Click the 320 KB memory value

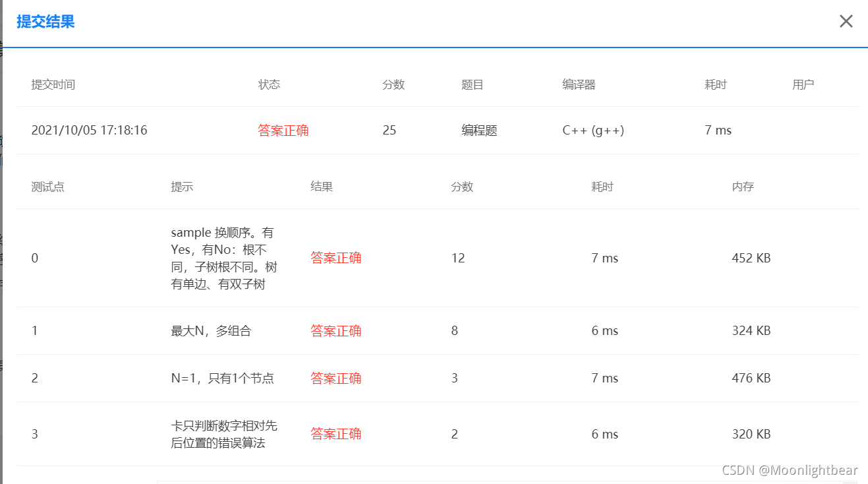[751, 435]
